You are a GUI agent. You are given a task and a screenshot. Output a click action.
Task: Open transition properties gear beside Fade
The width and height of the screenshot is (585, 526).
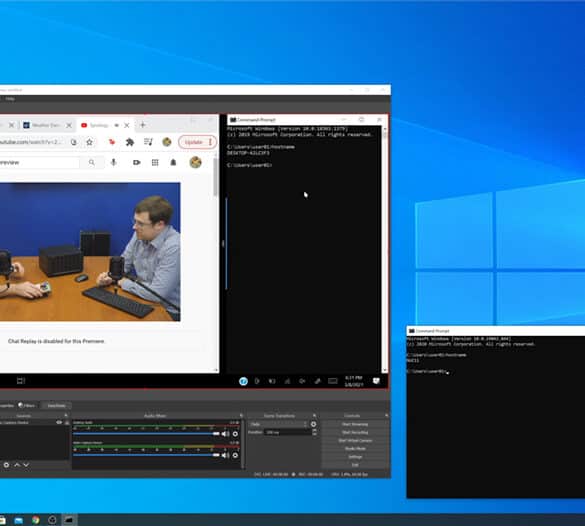click(x=313, y=424)
